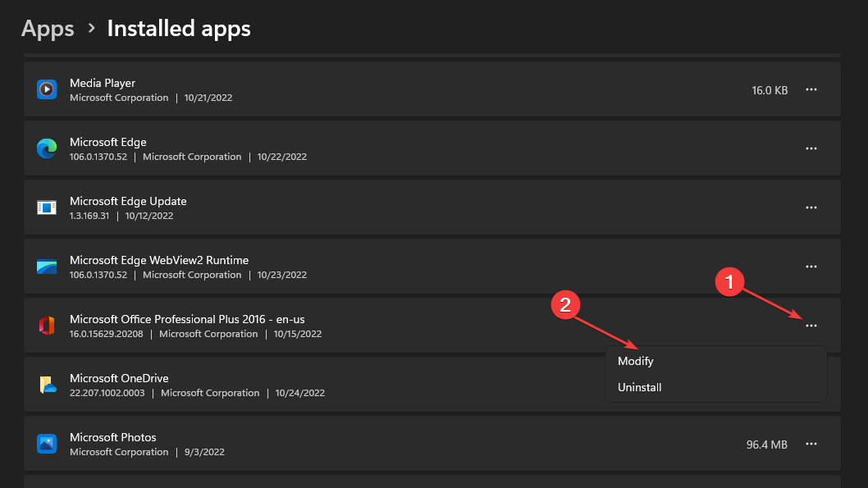Click the Microsoft Edge app icon

point(47,148)
